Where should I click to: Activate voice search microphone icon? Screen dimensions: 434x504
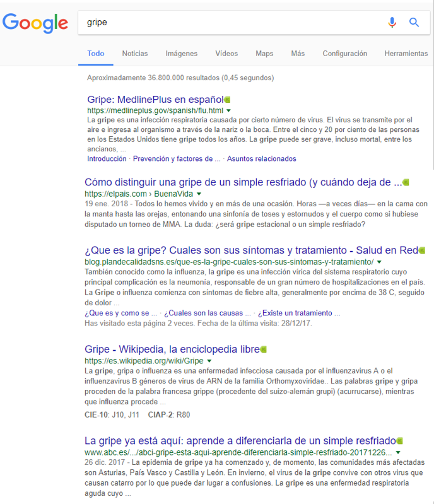coord(392,23)
